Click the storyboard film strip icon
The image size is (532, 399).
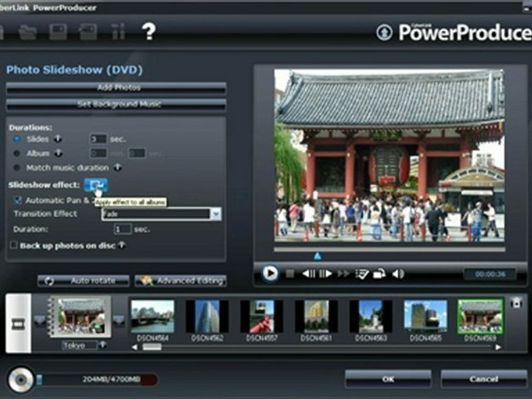(x=18, y=324)
